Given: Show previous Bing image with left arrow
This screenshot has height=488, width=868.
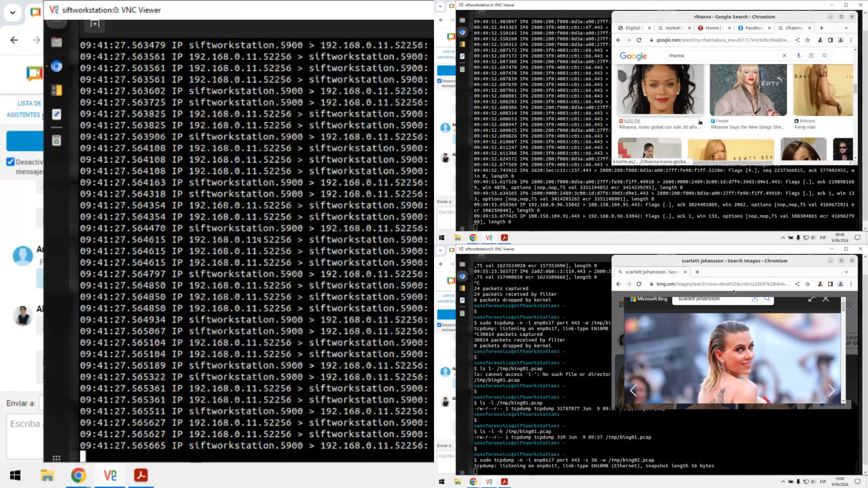Looking at the screenshot, I should pyautogui.click(x=633, y=390).
